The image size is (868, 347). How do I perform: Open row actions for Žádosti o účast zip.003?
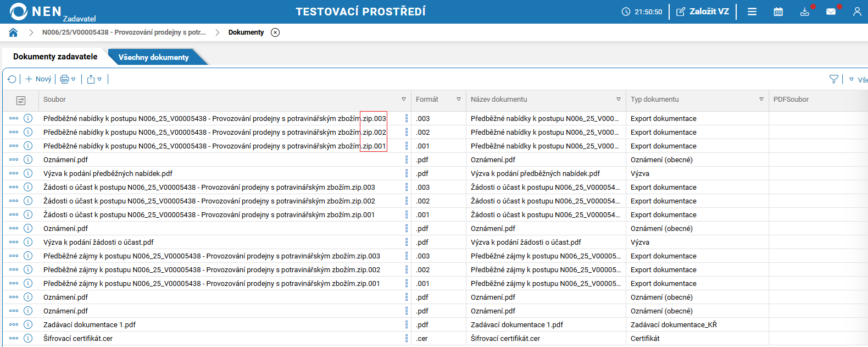point(14,187)
